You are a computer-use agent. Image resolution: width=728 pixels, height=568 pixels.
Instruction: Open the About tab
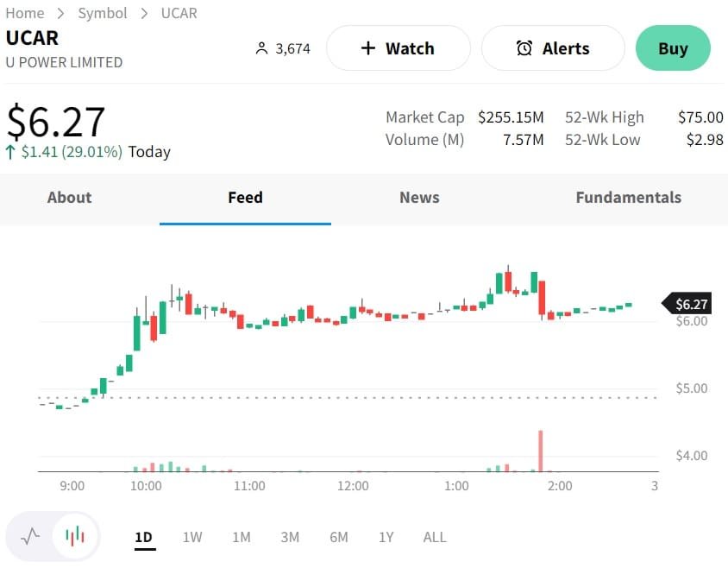click(69, 198)
